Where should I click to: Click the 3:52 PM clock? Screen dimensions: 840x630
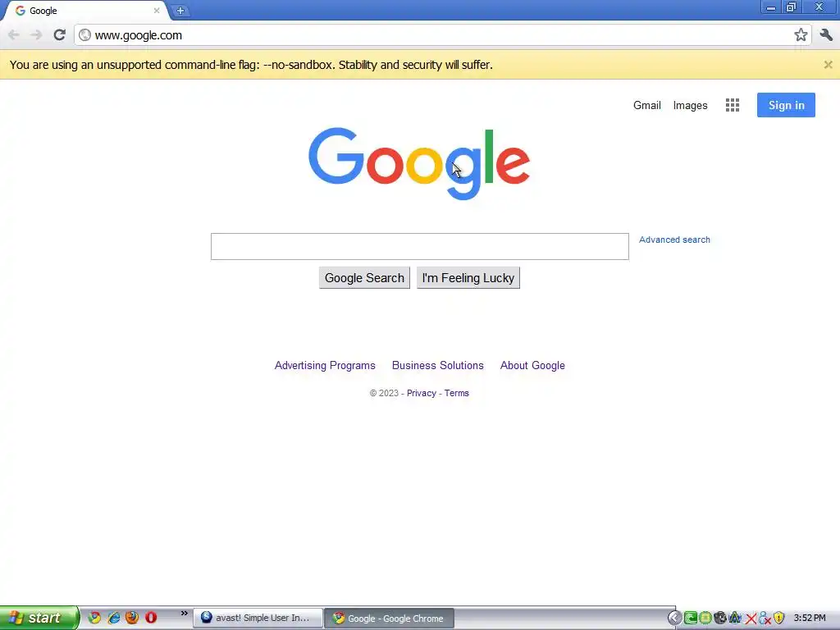pos(810,619)
